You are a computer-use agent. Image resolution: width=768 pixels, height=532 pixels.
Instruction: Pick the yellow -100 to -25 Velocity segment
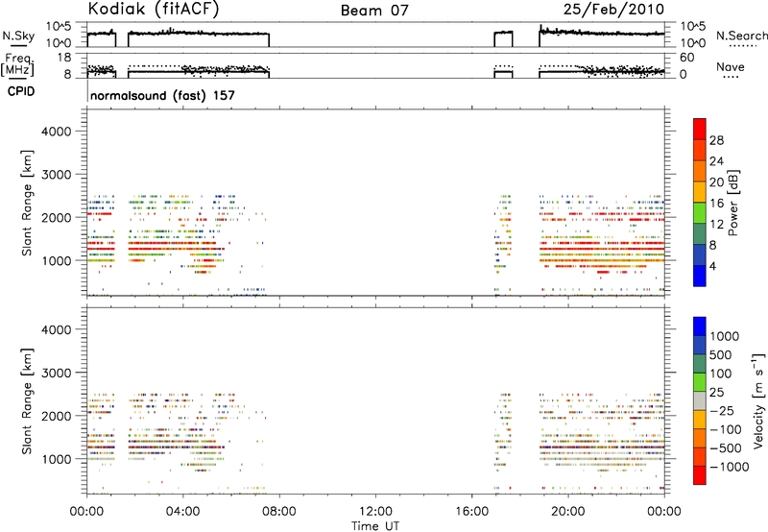point(700,420)
